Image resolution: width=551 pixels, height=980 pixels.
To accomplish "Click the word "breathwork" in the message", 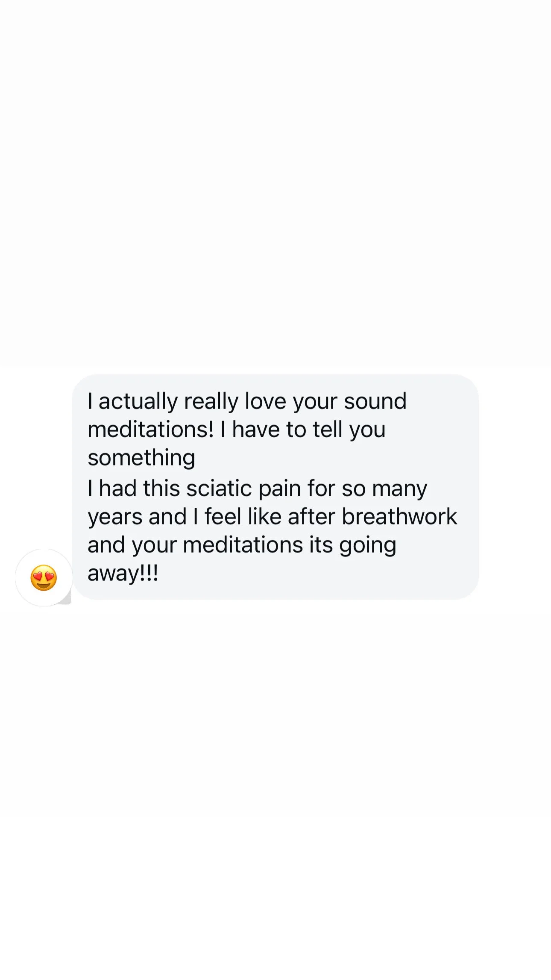I will coord(399,516).
